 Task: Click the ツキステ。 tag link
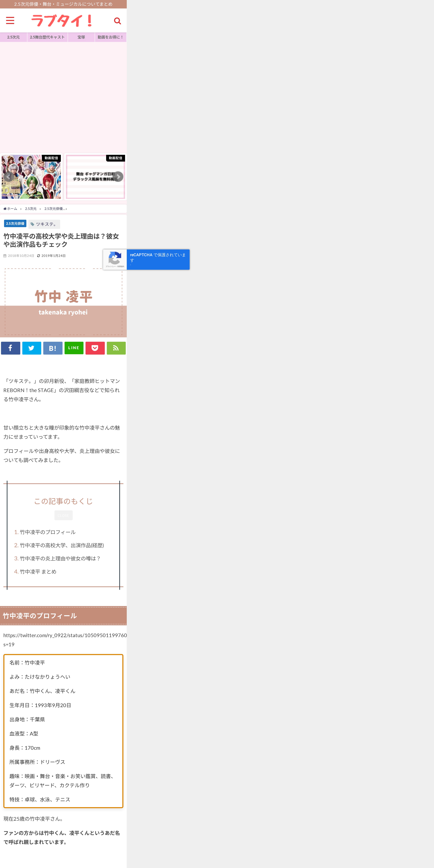coord(44,224)
